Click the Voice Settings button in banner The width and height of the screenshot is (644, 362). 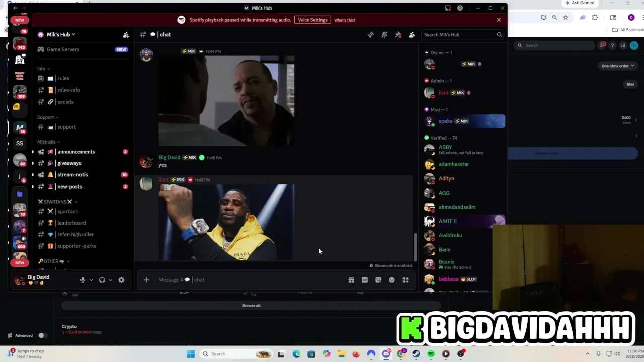[312, 20]
